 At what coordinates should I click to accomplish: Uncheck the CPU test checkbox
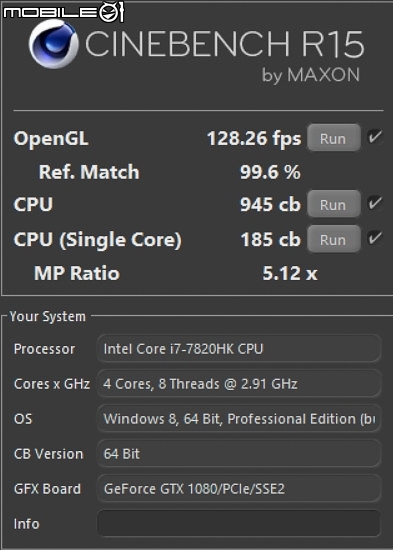[375, 203]
